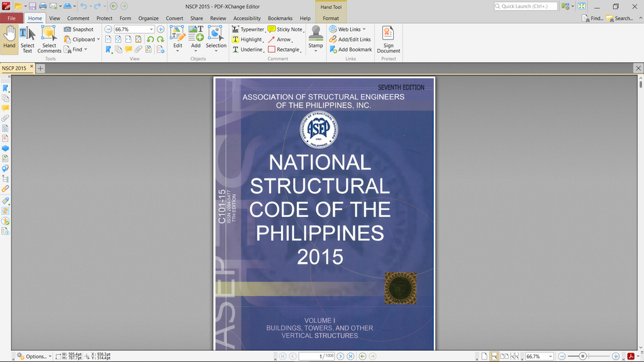Click zoom out minus beside slider

point(562,356)
